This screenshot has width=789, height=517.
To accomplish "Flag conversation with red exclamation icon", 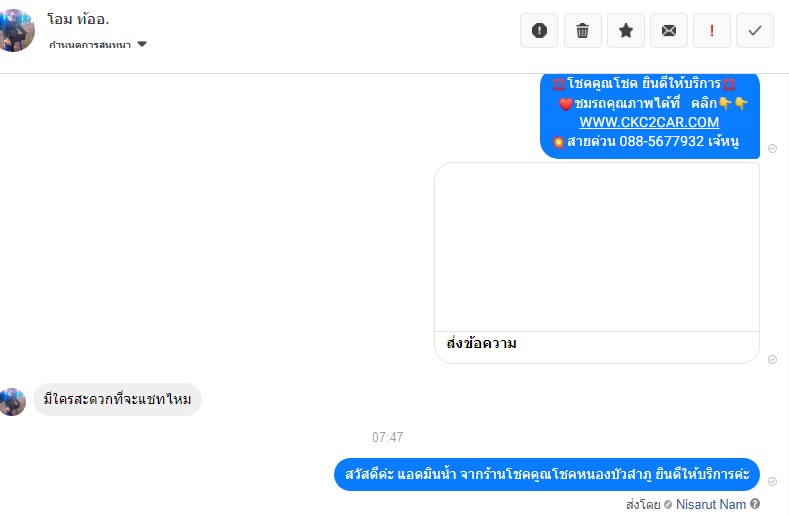I will pos(712,31).
